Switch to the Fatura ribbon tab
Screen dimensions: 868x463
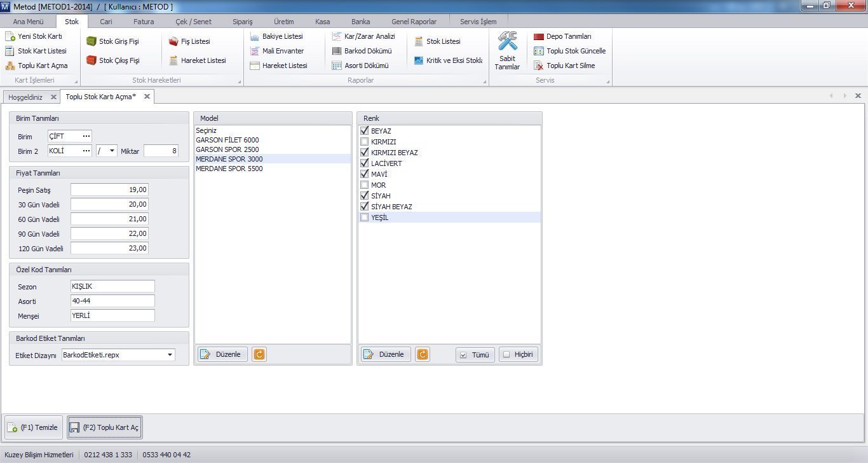click(x=144, y=22)
